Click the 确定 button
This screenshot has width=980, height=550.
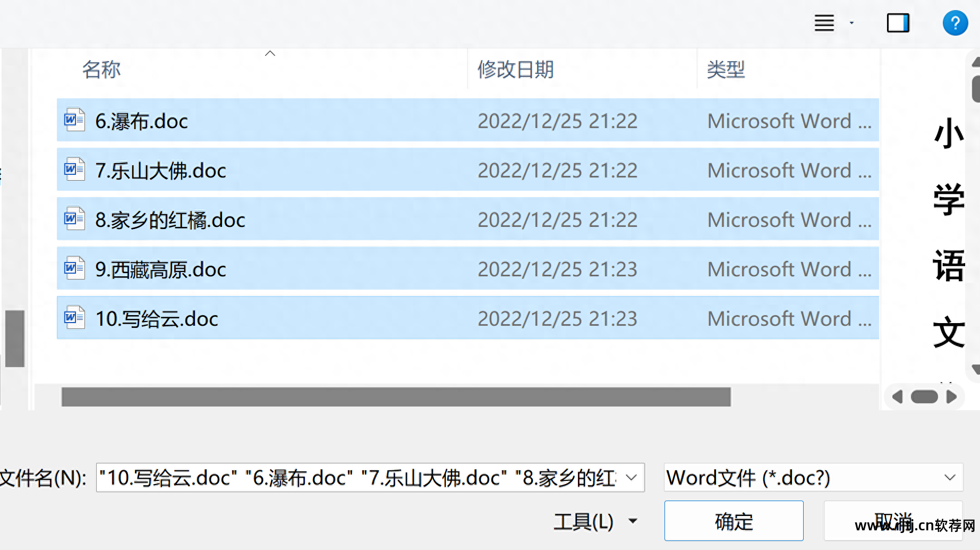(x=733, y=521)
